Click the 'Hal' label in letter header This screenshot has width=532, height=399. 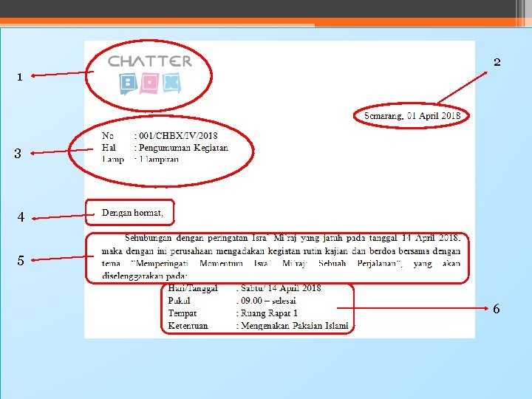(x=109, y=148)
